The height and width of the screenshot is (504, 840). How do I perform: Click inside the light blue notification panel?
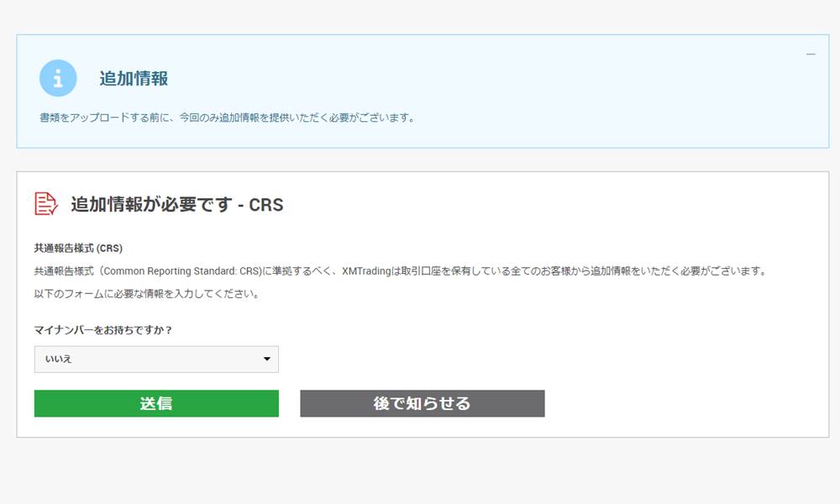pos(420,90)
